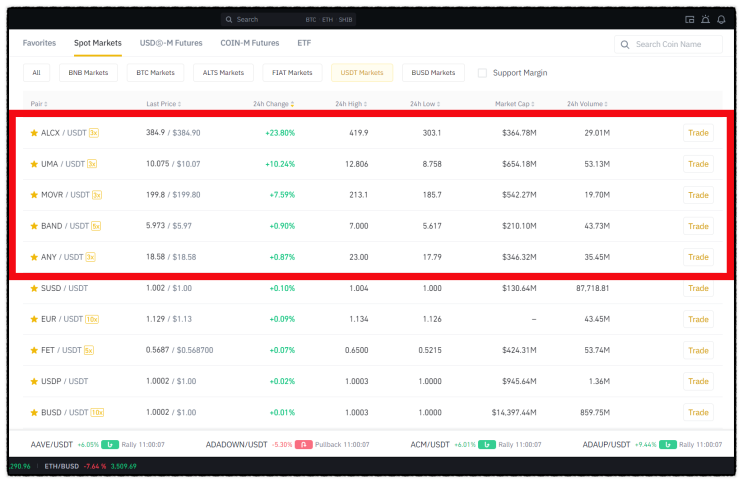Click Trade for ALCX / USDT
This screenshot has height=483, width=743.
698,133
